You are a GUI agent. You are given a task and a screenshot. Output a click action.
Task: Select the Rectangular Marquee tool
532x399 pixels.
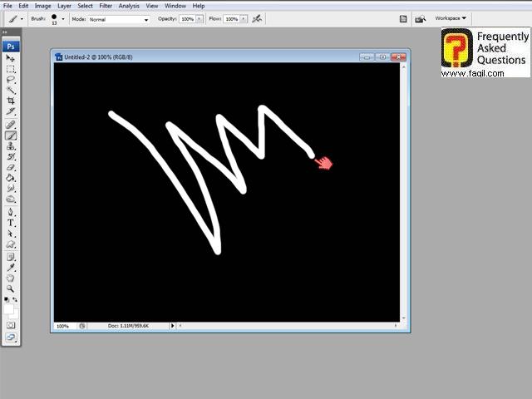(12, 70)
